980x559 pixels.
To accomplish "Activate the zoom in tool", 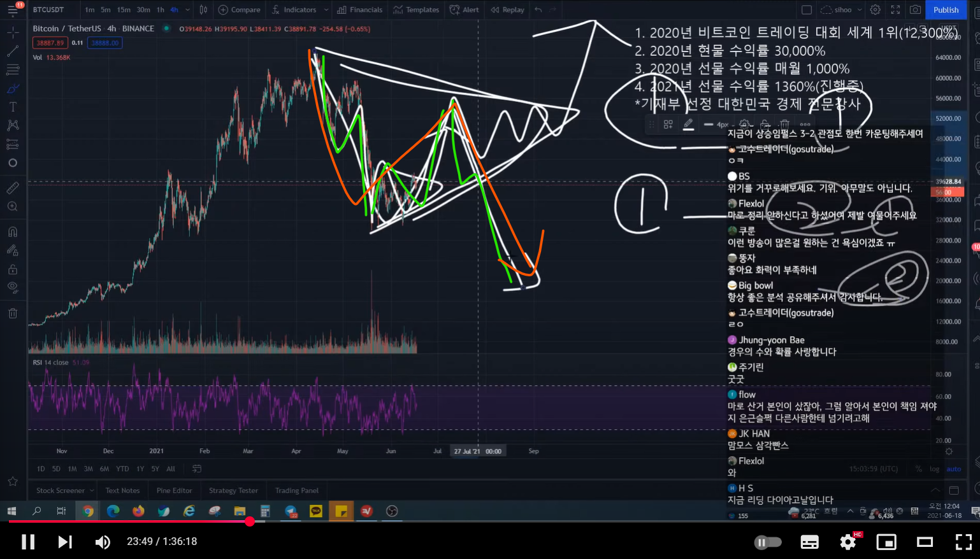I will (12, 206).
